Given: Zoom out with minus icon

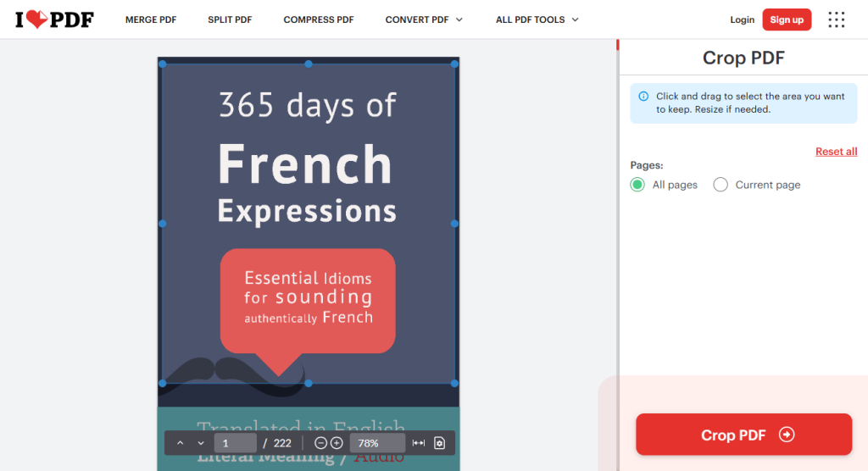Looking at the screenshot, I should tap(320, 443).
